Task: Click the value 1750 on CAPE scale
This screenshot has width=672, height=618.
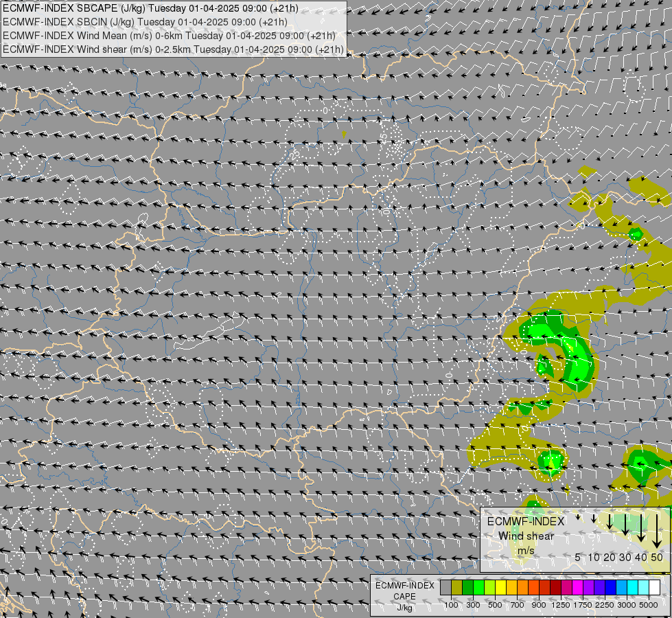Action: pos(583,605)
